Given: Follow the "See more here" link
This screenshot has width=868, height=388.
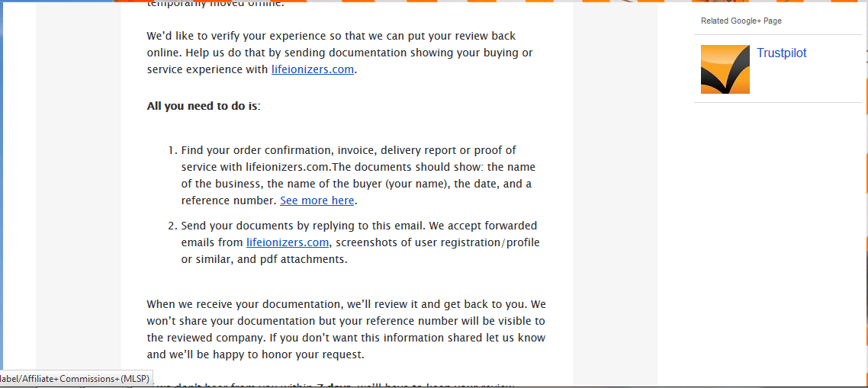Looking at the screenshot, I should coord(317,200).
